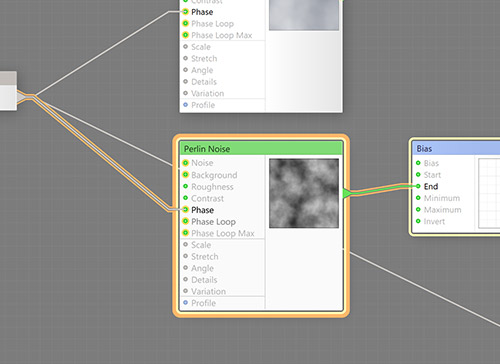Click the Phase Loop Max port on Perlin Noise
Viewport: 500px width, 364px height.
point(186,233)
